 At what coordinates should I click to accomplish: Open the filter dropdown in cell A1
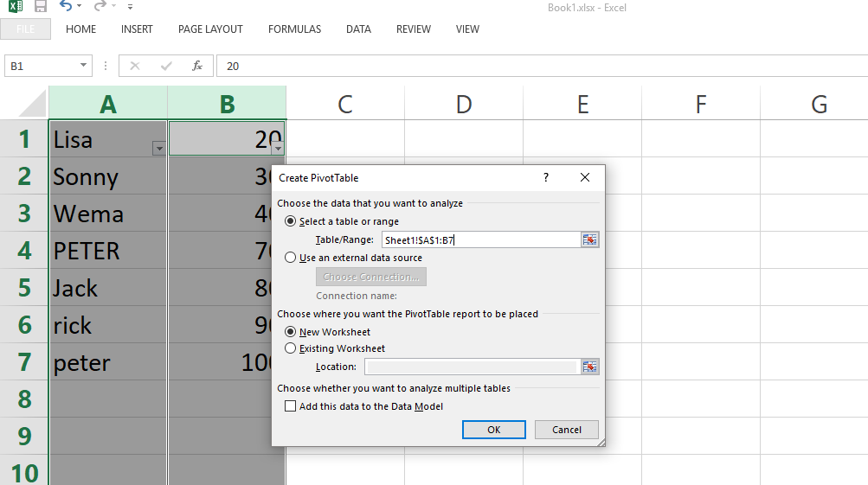click(158, 149)
